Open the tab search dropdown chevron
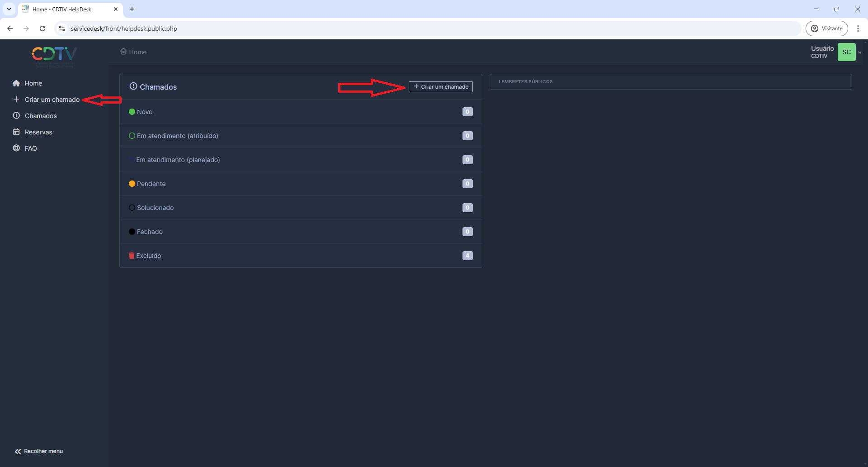 pos(9,9)
